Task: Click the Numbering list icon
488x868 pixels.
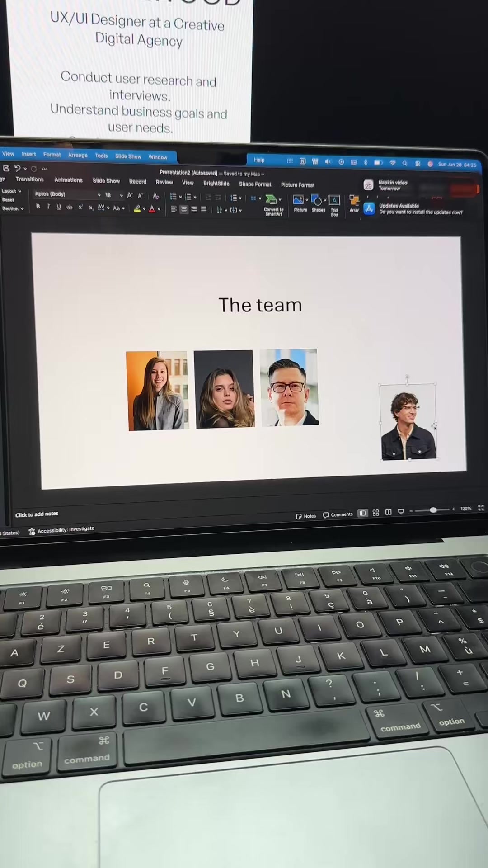Action: 188,197
